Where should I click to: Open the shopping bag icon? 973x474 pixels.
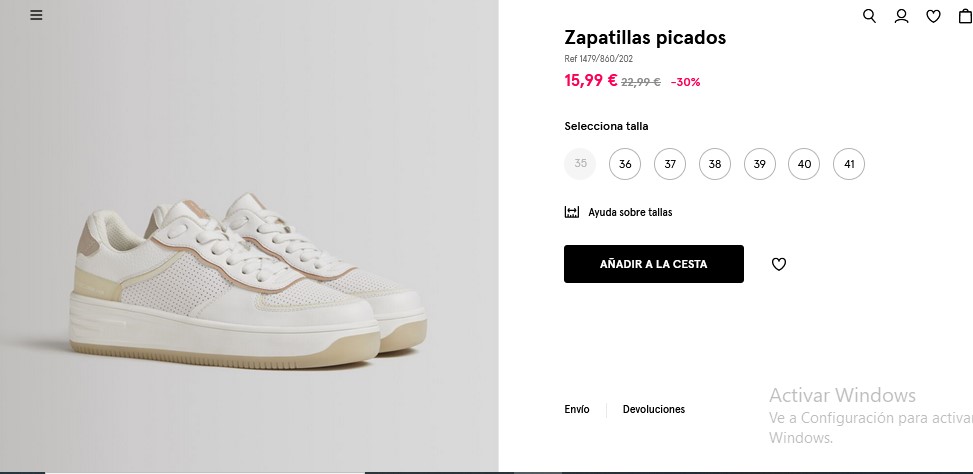click(x=966, y=16)
